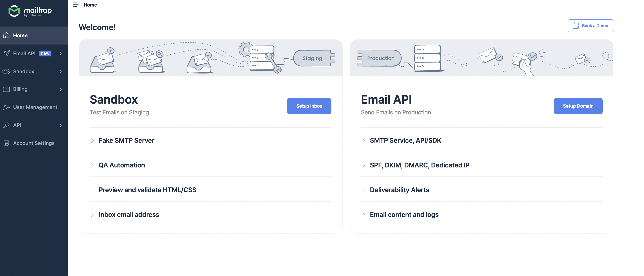Click the Welcome! heading
This screenshot has width=644, height=276.
point(97,27)
